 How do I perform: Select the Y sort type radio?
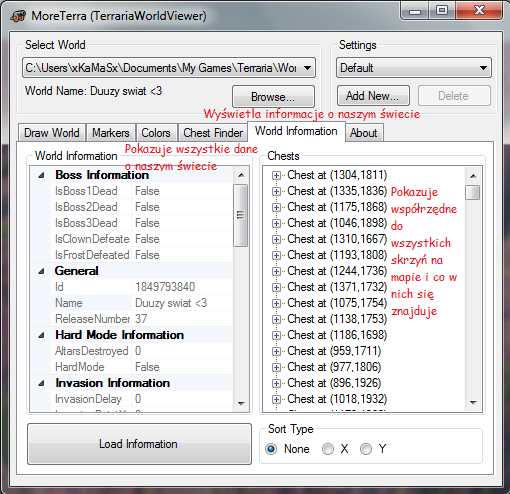tap(366, 449)
